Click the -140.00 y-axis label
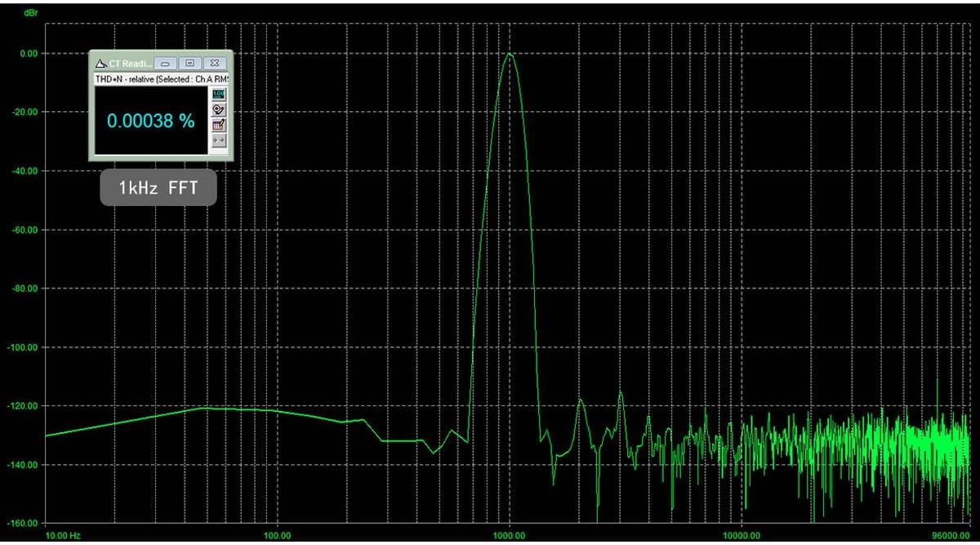Image resolution: width=980 pixels, height=545 pixels. (x=22, y=465)
